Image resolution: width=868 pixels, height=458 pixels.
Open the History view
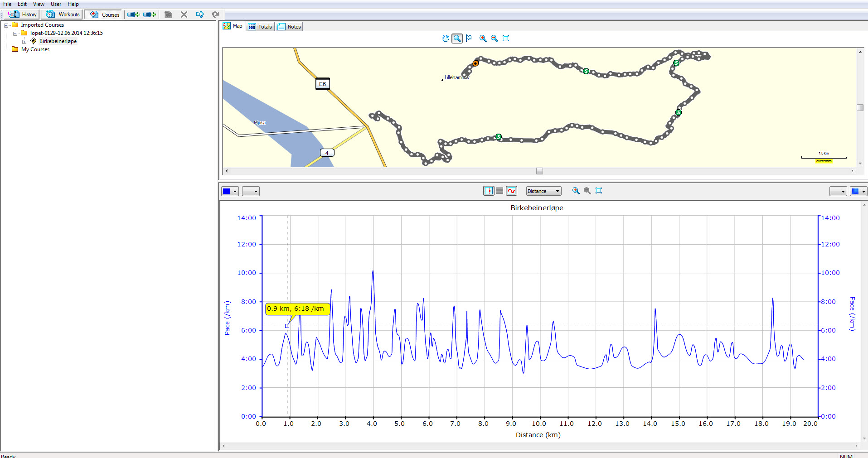(23, 14)
